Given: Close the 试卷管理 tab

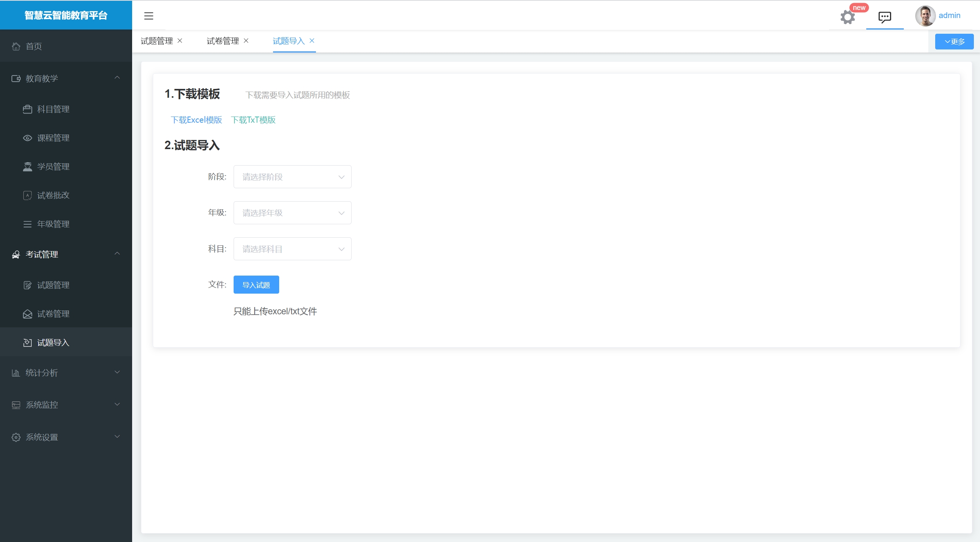Looking at the screenshot, I should pyautogui.click(x=246, y=41).
